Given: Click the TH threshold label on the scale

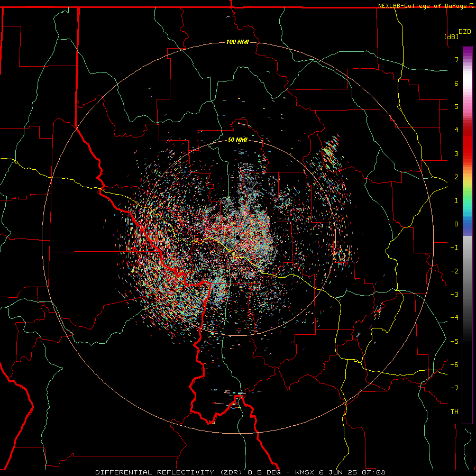Looking at the screenshot, I should point(454,412).
